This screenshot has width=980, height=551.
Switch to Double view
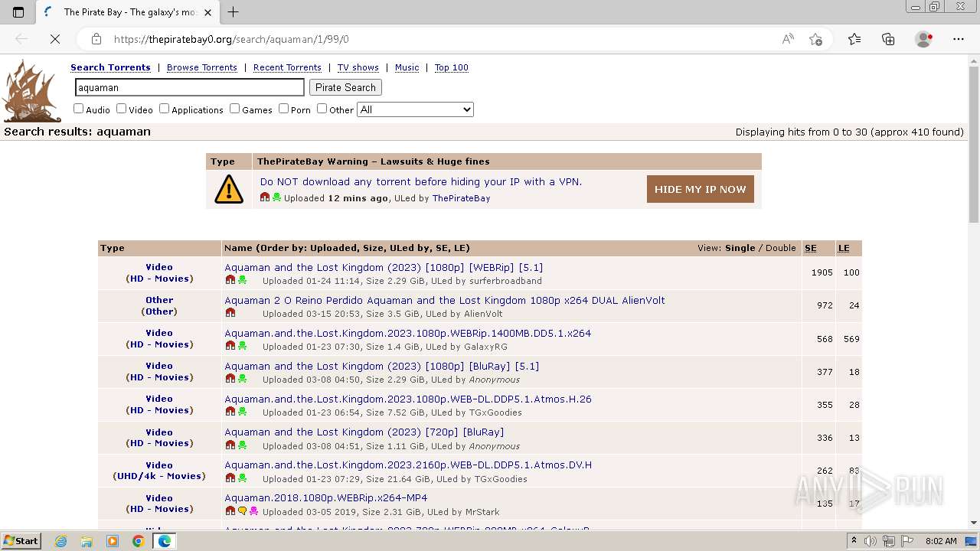click(x=780, y=248)
